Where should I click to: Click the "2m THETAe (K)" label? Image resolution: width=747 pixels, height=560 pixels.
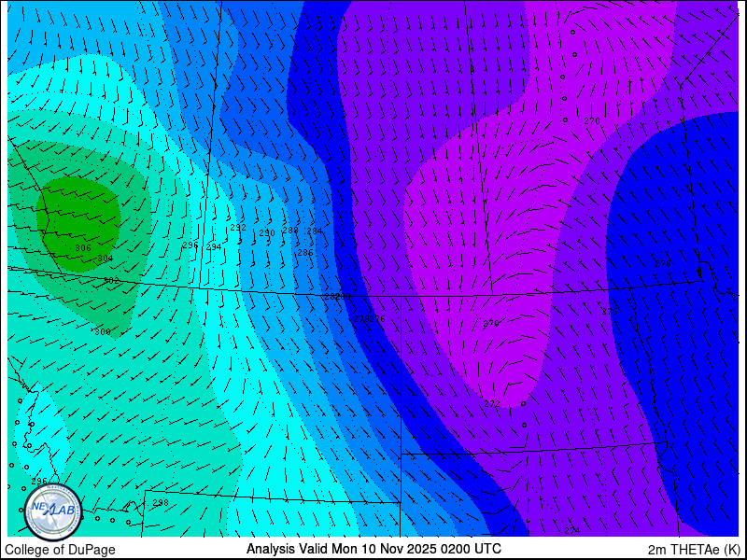(x=694, y=550)
